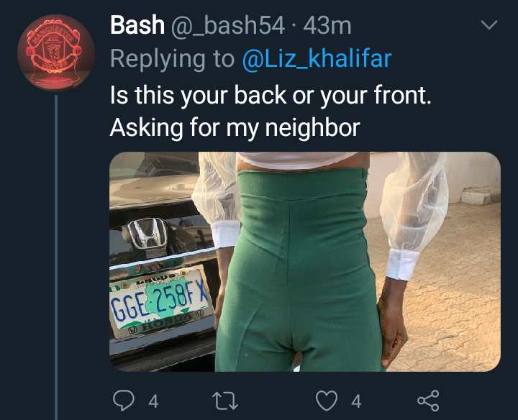Open the share icon options

[x=428, y=401]
